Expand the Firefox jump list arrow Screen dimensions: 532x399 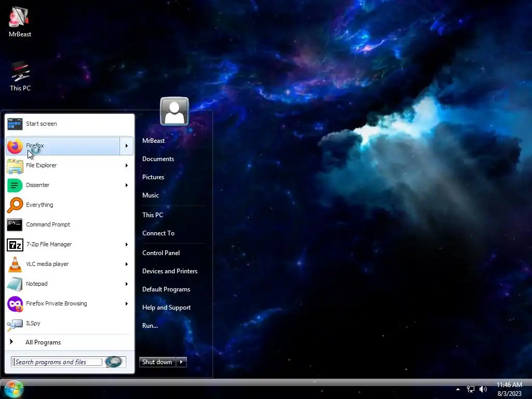coord(127,146)
